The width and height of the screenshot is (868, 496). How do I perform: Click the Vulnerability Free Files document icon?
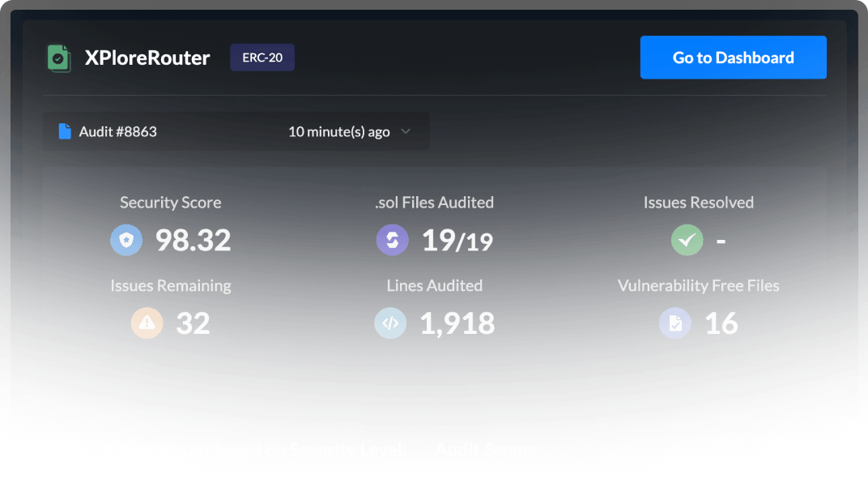[x=674, y=323]
